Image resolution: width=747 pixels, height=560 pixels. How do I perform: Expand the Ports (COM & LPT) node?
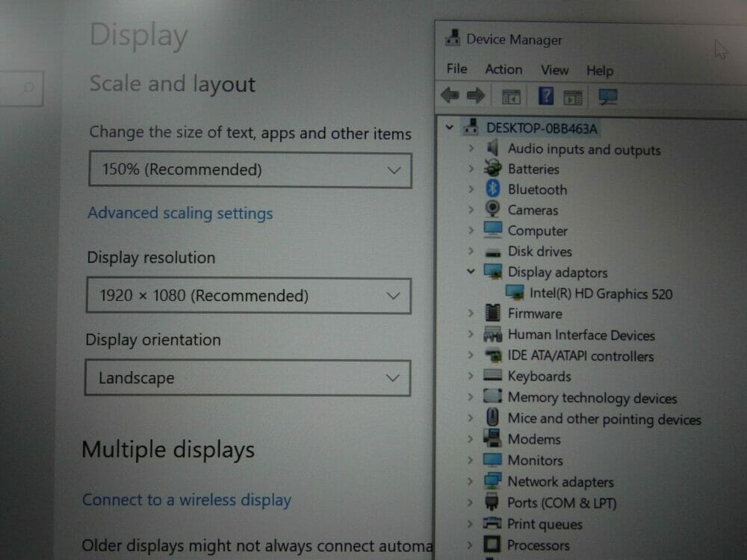tap(470, 502)
